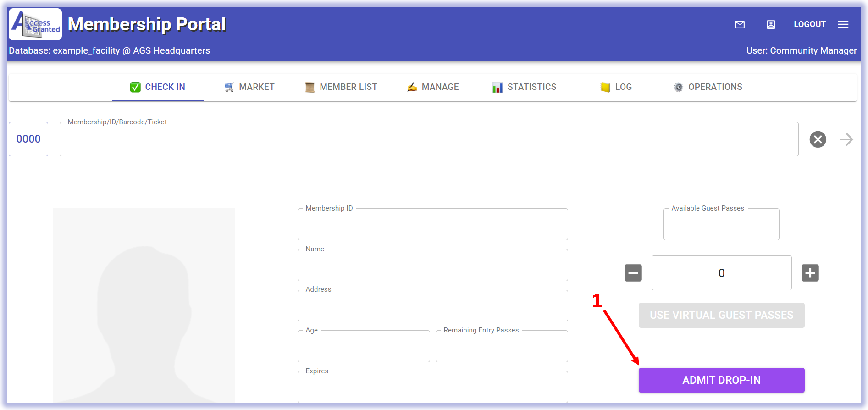This screenshot has height=410, width=868.
Task: Open the user profile account icon
Action: (x=771, y=24)
